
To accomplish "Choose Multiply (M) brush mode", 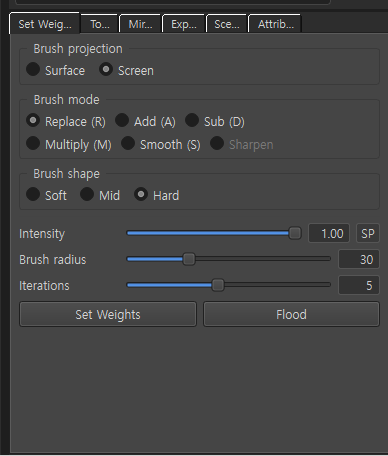I will (x=69, y=144).
